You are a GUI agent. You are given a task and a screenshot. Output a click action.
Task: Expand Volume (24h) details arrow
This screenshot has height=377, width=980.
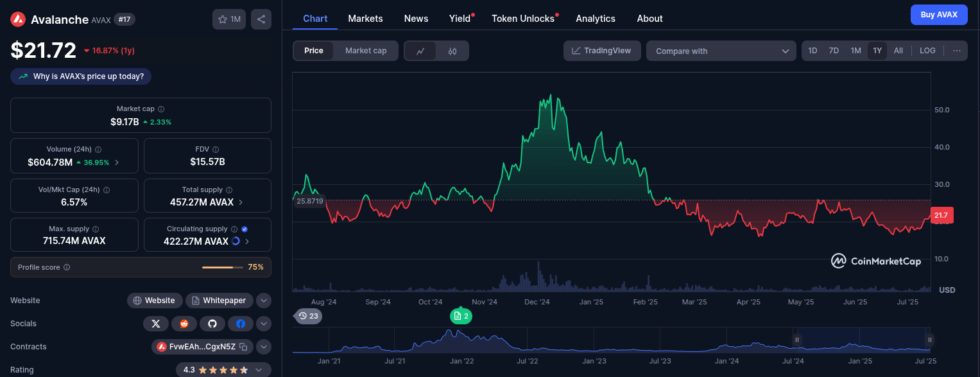(117, 162)
